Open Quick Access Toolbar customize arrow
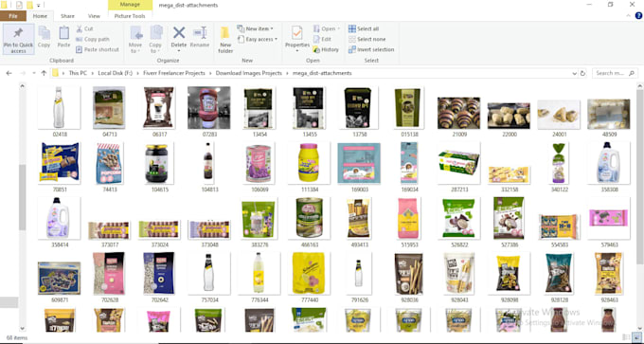 [x=39, y=6]
